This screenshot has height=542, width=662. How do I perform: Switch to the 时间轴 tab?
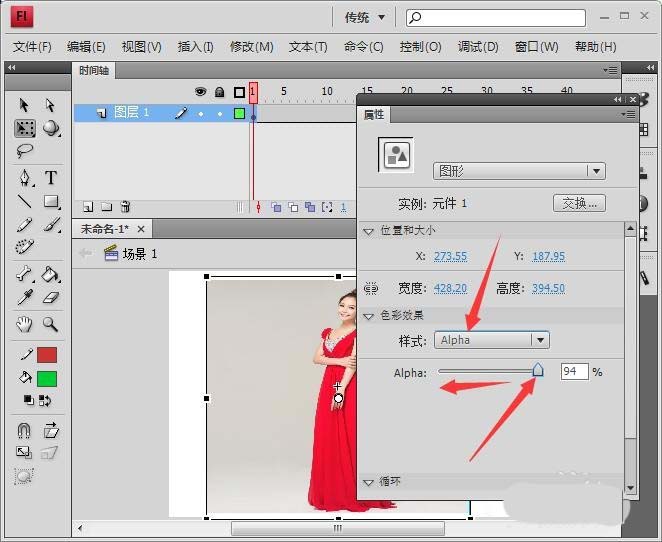point(94,70)
